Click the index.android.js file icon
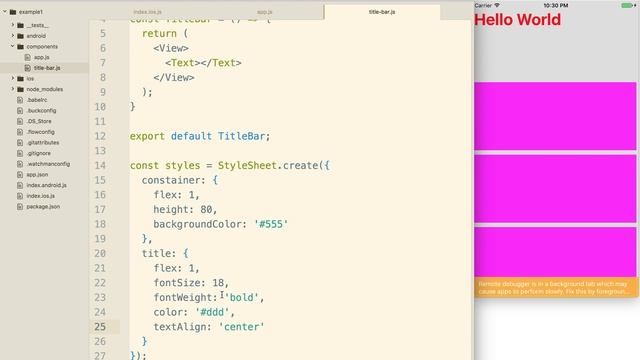Viewport: 640px width, 360px height. click(20, 185)
